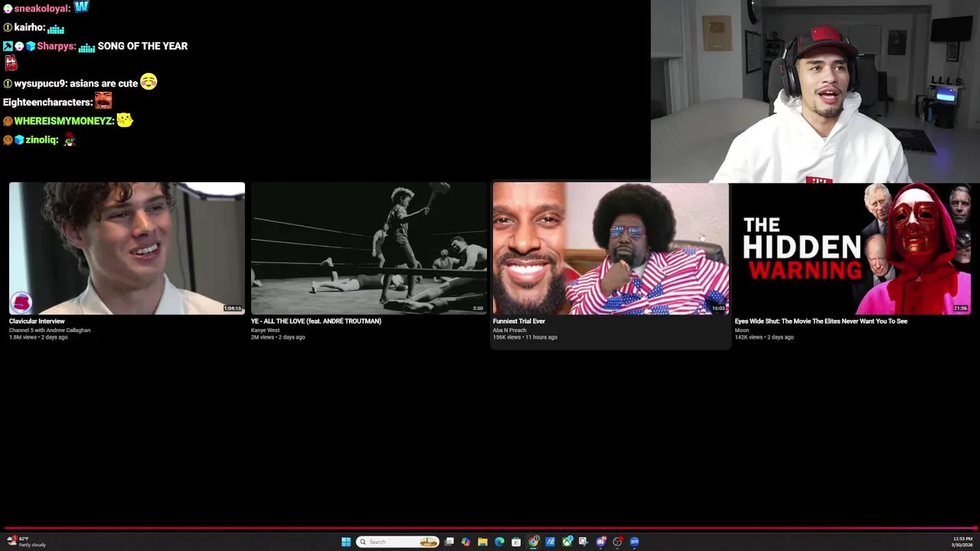
Task: Click the 'Eyes Wide Shut' movie title
Action: pos(821,321)
